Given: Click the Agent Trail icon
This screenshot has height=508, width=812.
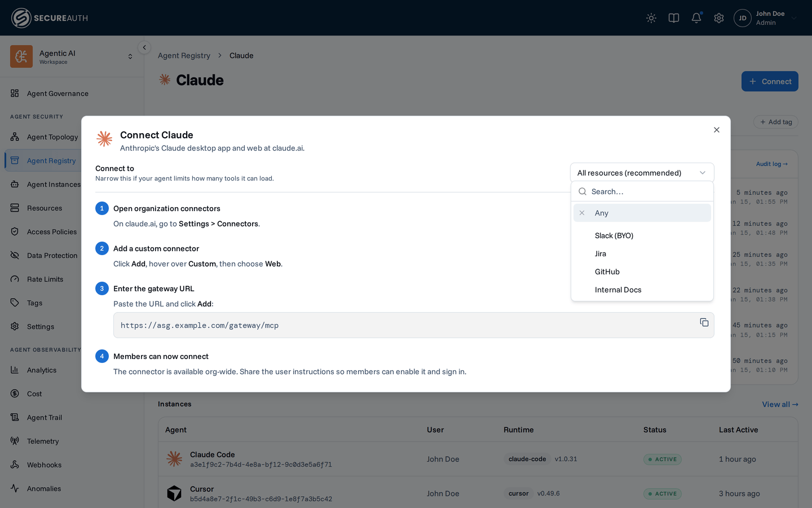Looking at the screenshot, I should [15, 417].
